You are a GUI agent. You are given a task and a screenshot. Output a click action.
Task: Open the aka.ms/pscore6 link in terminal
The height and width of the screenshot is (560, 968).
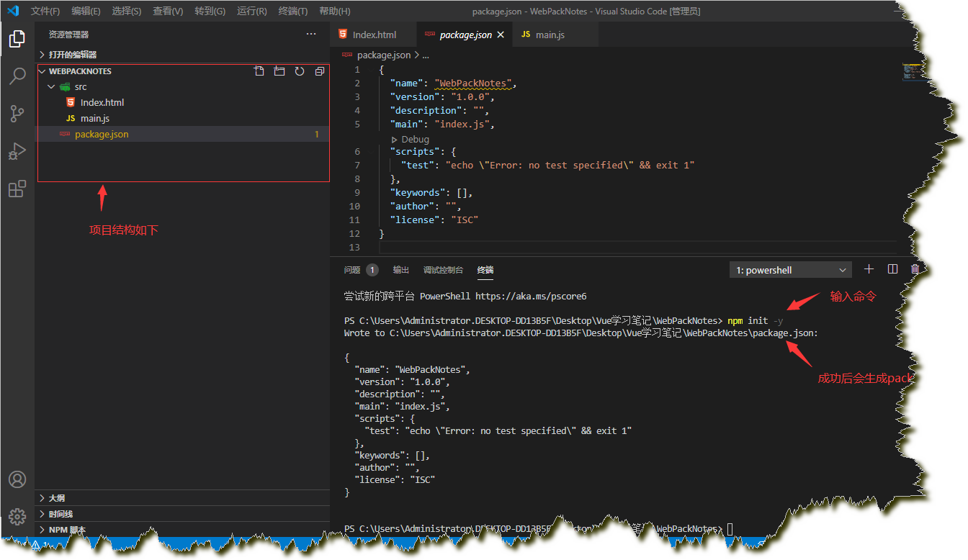click(x=531, y=296)
